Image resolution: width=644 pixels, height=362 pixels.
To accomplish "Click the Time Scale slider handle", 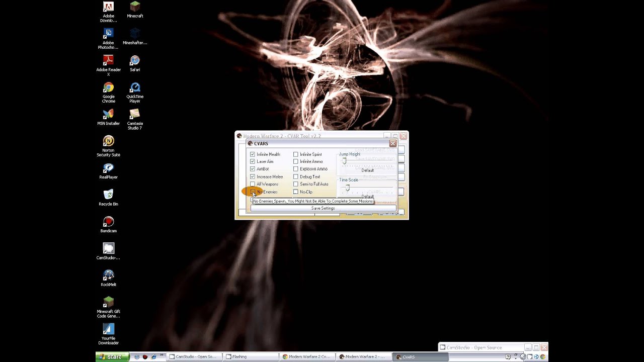I will click(348, 188).
